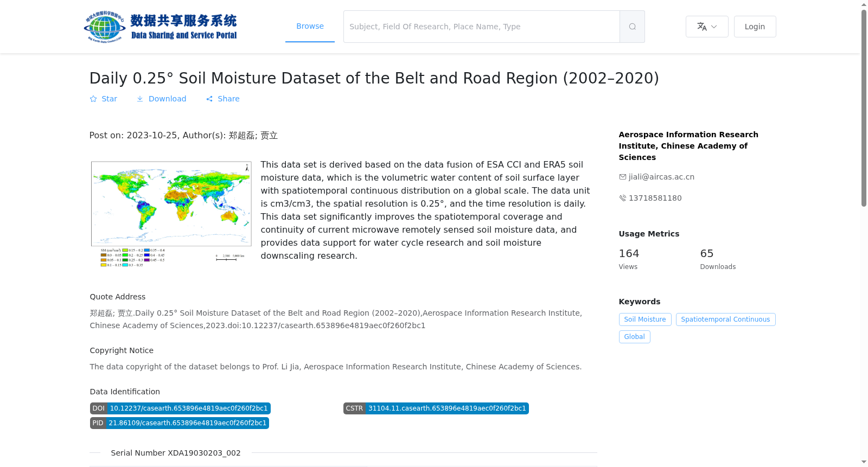The width and height of the screenshot is (868, 467).
Task: Open the soil moisture world map thumbnail
Action: pos(171,214)
